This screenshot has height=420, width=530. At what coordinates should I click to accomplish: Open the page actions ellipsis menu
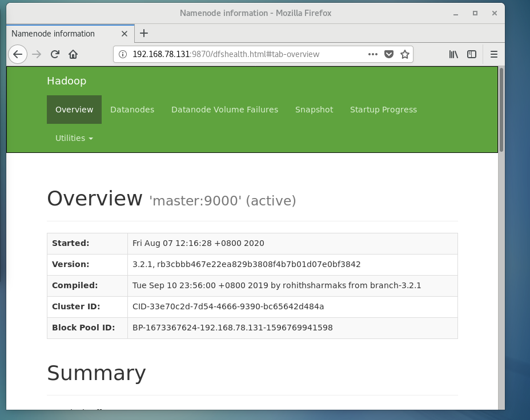click(x=372, y=54)
